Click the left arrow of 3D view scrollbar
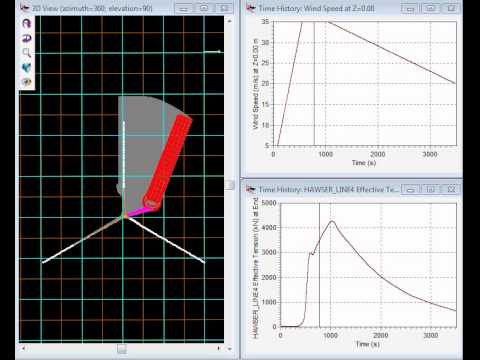 [23, 348]
